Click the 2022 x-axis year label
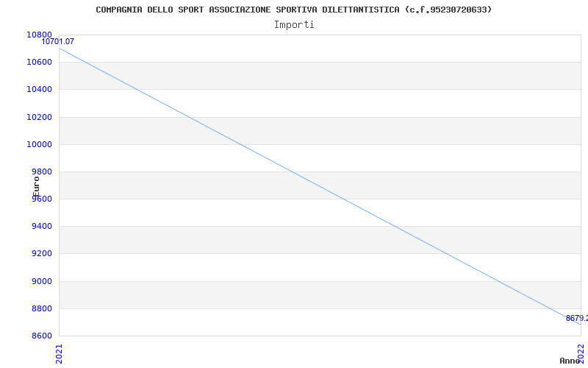 tap(581, 353)
